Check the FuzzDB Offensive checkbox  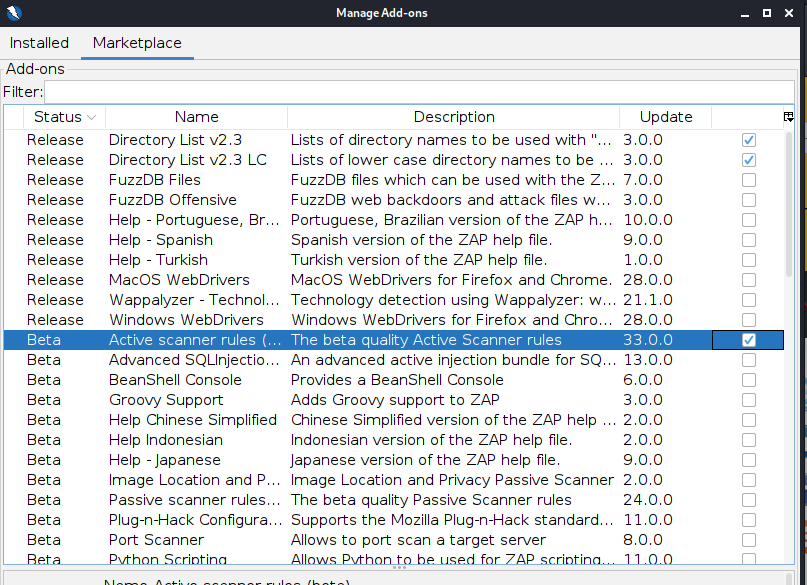pyautogui.click(x=749, y=200)
